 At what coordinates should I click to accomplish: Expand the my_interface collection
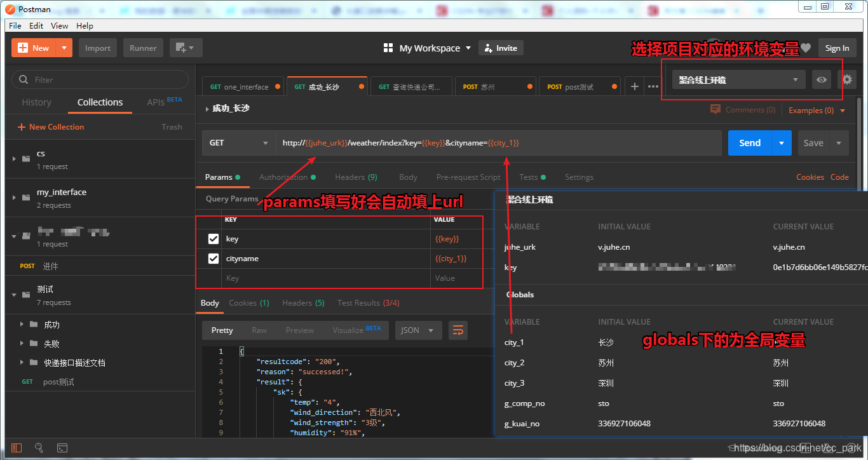tap(14, 198)
